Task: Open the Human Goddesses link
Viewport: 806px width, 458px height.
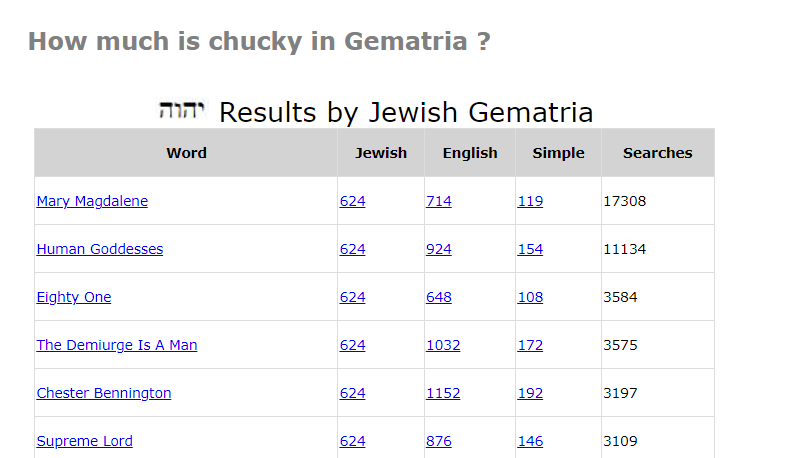Action: click(x=100, y=249)
